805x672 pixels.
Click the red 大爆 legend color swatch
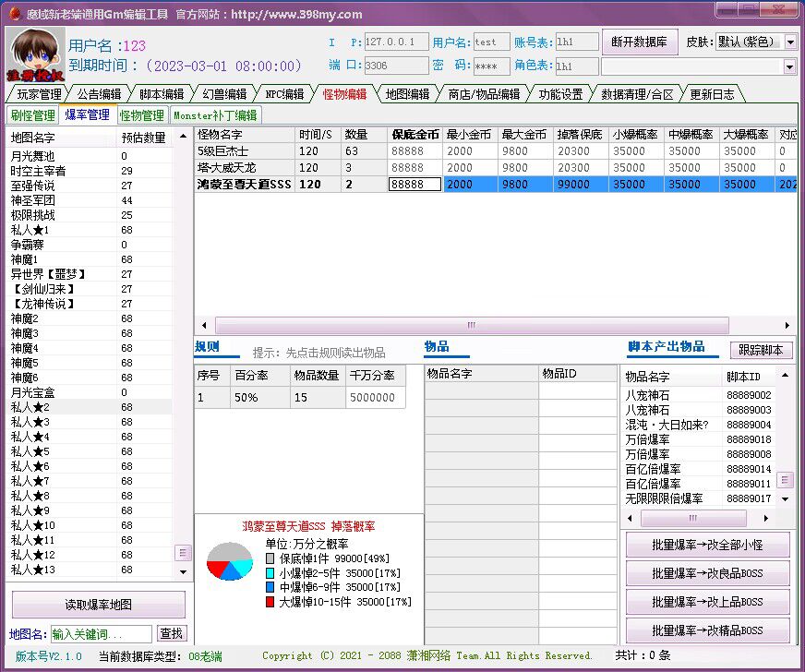point(270,602)
